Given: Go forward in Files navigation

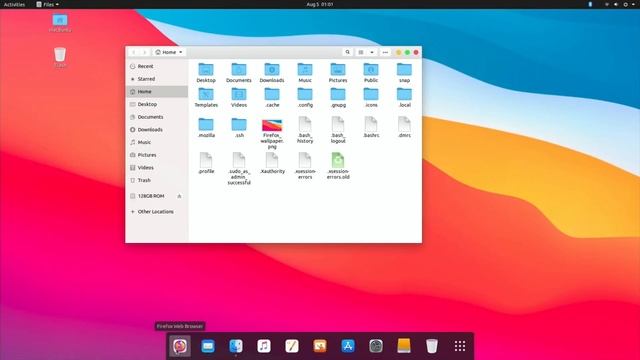Looking at the screenshot, I should point(144,52).
